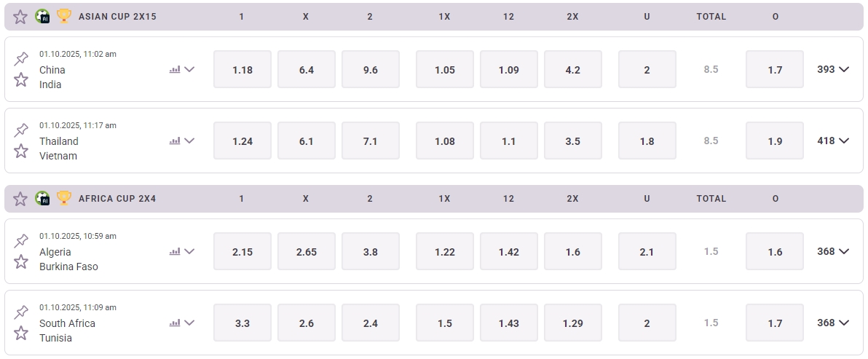Pin the Algeria vs Burkina Faso match
The height and width of the screenshot is (359, 868).
pos(21,241)
